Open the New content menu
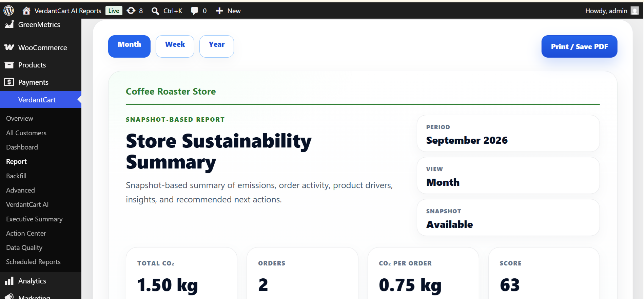644x299 pixels. 234,11
